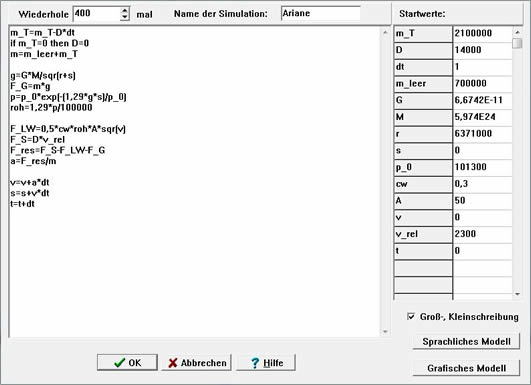This screenshot has width=531, height=385.
Task: Click Startwerte scrollbar thumb
Action: pyautogui.click(x=517, y=43)
